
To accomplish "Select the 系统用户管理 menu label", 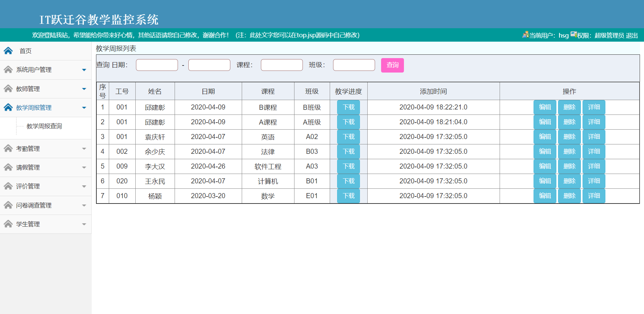I will click(x=34, y=70).
